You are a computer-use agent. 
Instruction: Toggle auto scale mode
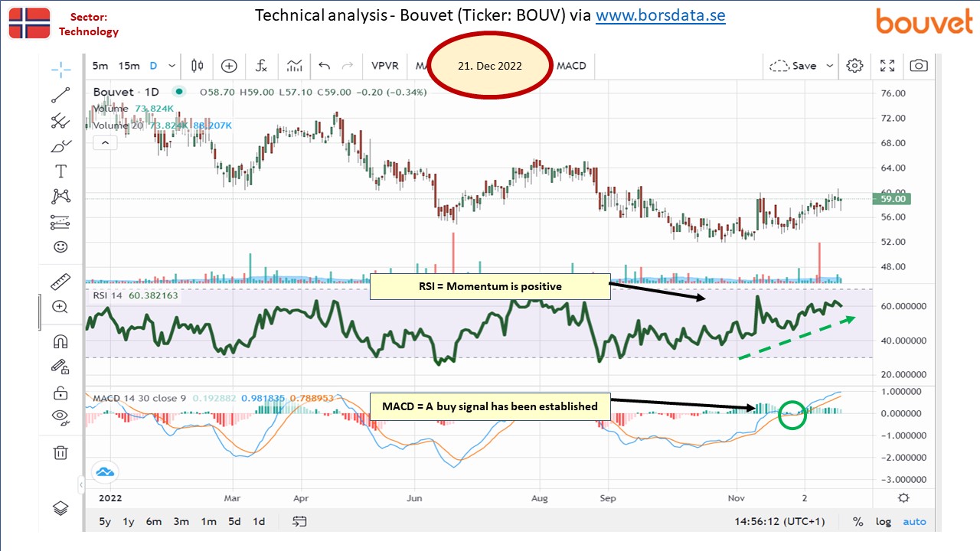pyautogui.click(x=914, y=521)
